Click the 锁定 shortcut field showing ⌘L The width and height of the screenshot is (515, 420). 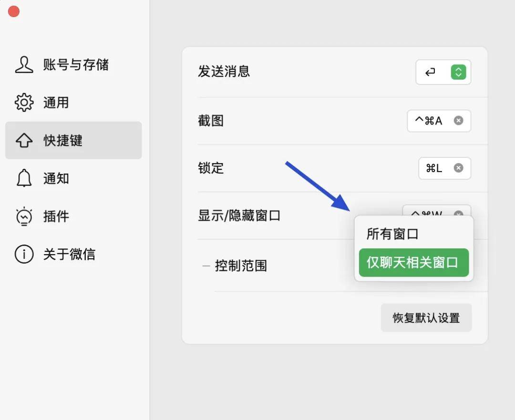434,168
